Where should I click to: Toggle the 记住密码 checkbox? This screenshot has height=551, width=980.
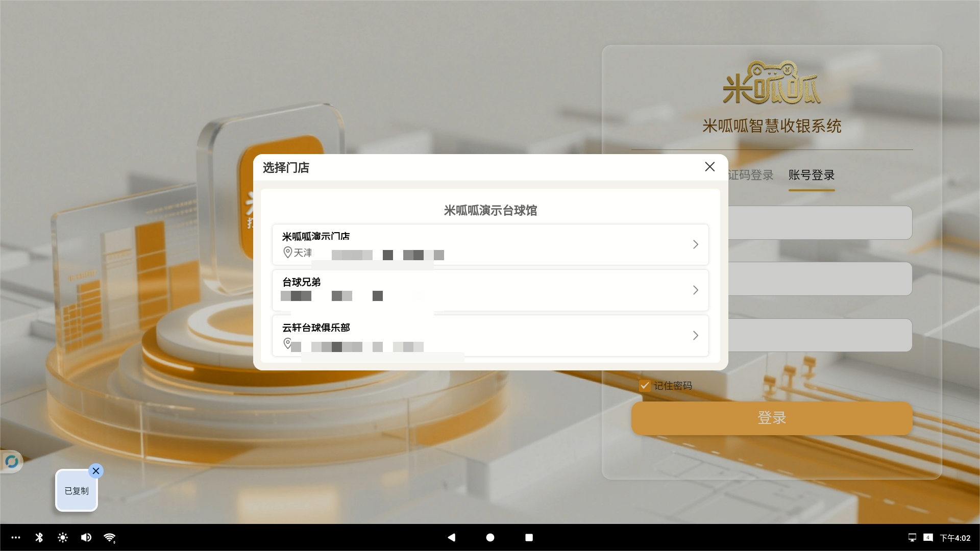pyautogui.click(x=645, y=386)
